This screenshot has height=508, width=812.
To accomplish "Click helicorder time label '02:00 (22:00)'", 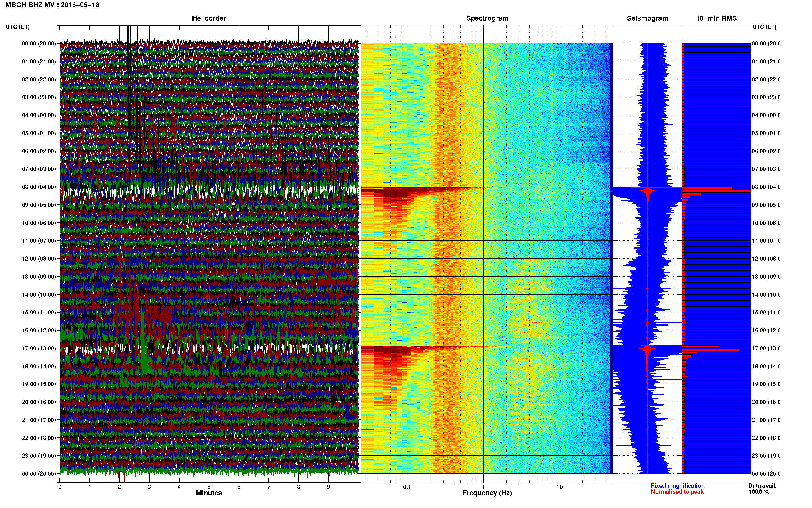I will (x=39, y=79).
